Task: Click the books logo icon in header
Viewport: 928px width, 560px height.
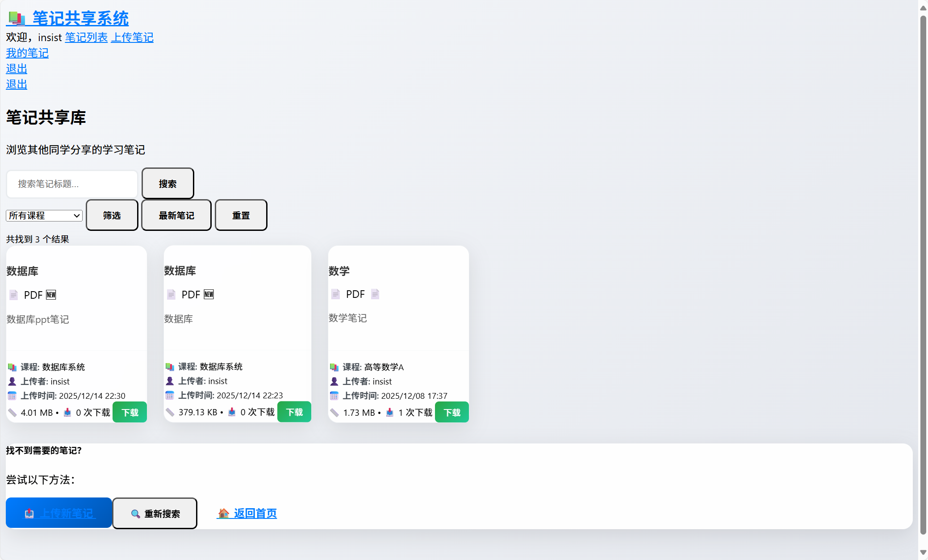Action: click(x=17, y=19)
